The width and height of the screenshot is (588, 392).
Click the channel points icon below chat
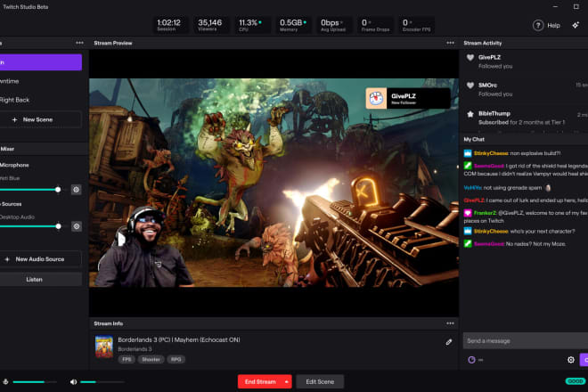coord(472,360)
